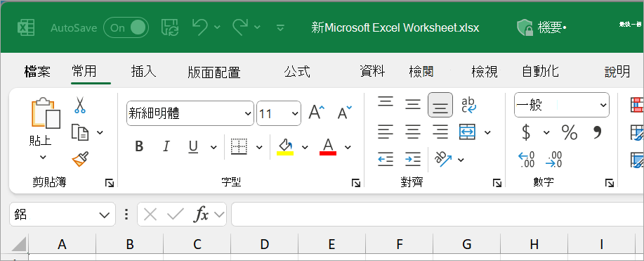Expand the 貼上 paste options arrow

(x=43, y=157)
